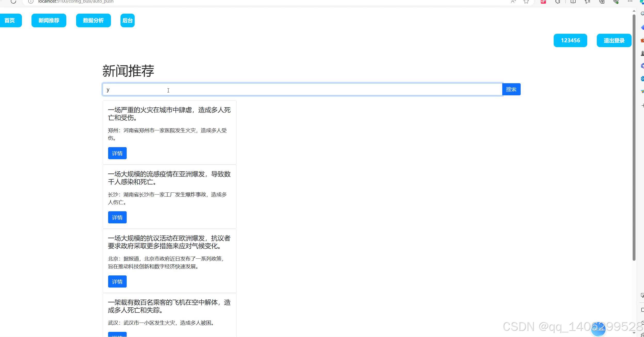Click the read aloud icon
Screen dimensions: 644x337
pyautogui.click(x=513, y=2)
